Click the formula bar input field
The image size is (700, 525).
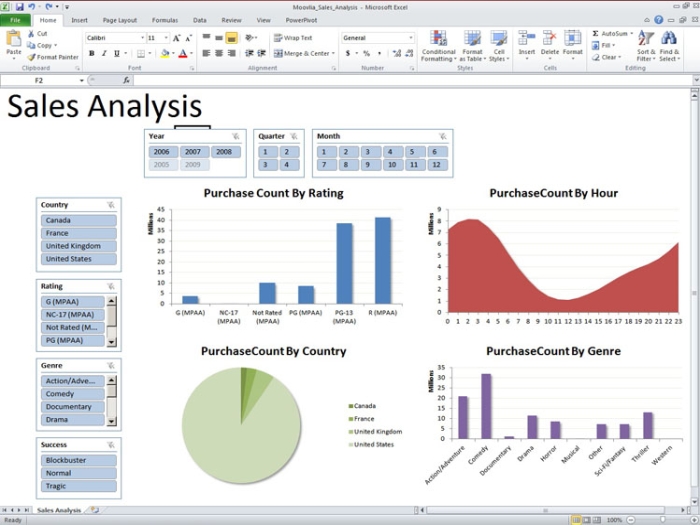click(x=413, y=80)
